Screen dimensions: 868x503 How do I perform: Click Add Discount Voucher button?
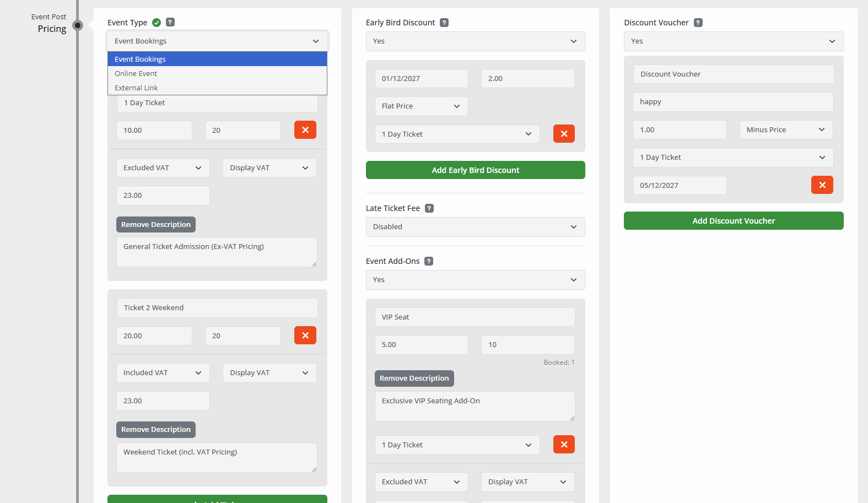tap(734, 221)
